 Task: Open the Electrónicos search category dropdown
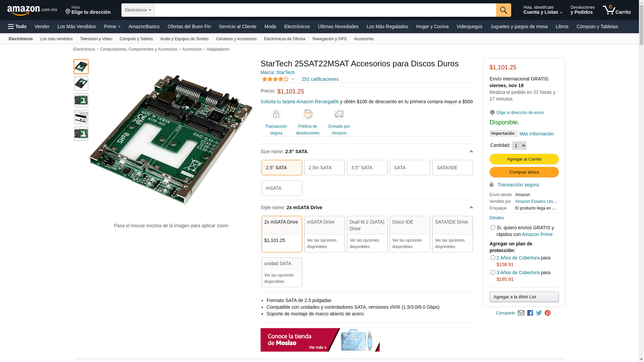pyautogui.click(x=138, y=10)
